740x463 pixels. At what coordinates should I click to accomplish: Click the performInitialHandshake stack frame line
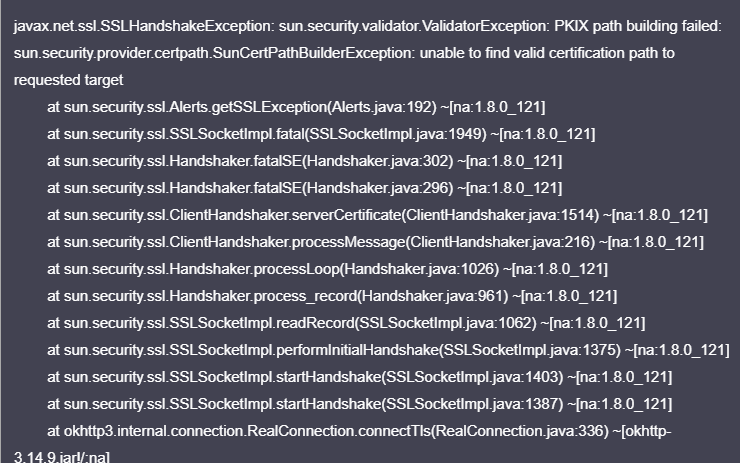click(x=388, y=350)
